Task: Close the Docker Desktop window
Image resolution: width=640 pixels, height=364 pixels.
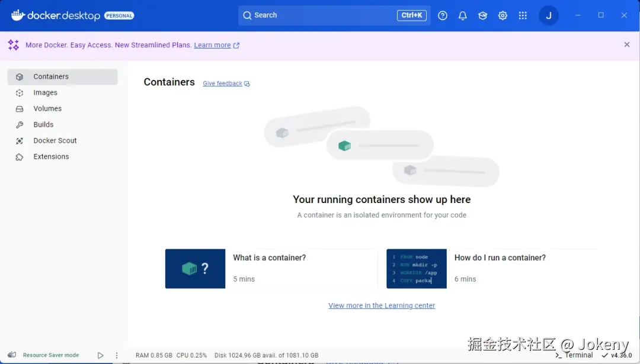Action: [624, 15]
